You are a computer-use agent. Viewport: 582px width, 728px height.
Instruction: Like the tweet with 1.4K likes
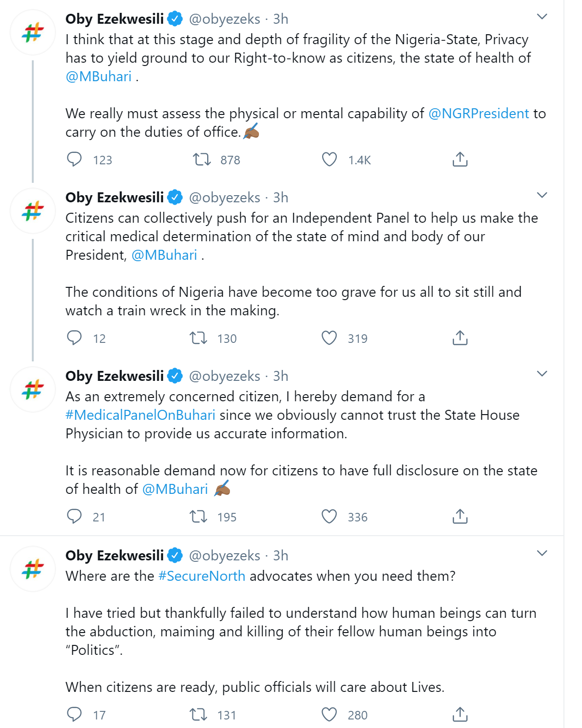coord(329,160)
